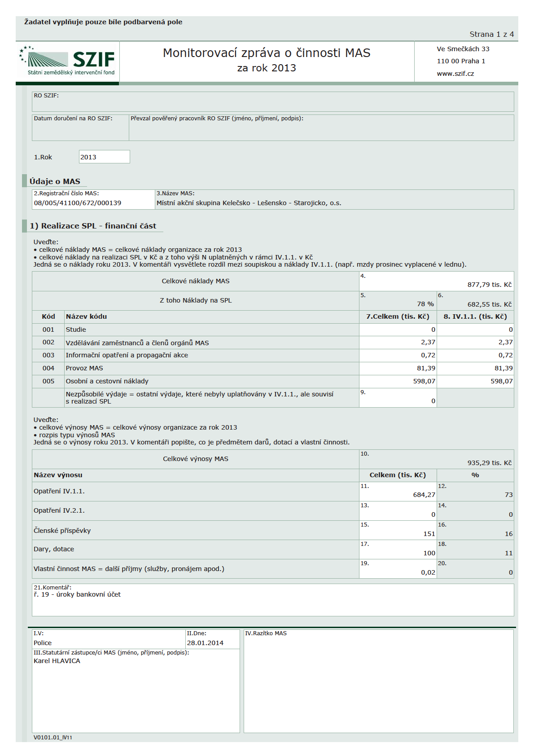The image size is (534, 756).
Task: Click total costs field 877,79 tis. Kč
Action: 437,281
